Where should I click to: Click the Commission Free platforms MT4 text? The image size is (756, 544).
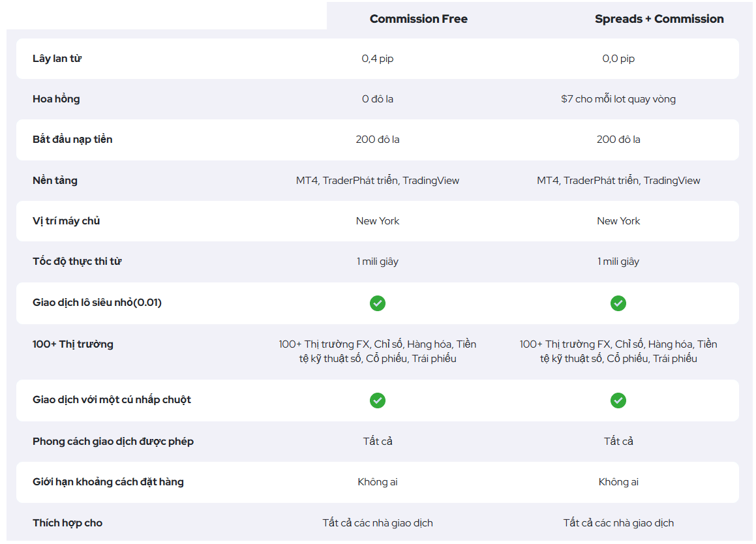(307, 181)
